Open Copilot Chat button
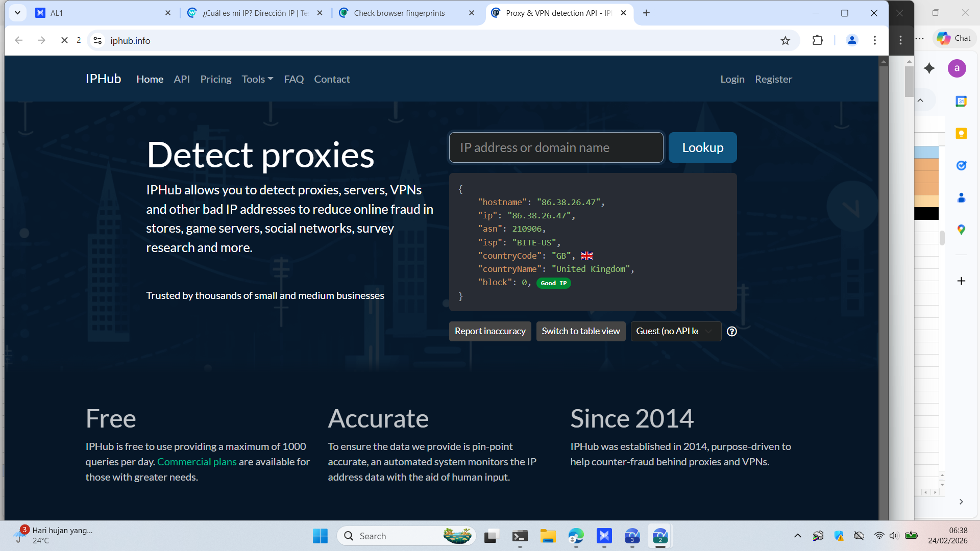 954,38
